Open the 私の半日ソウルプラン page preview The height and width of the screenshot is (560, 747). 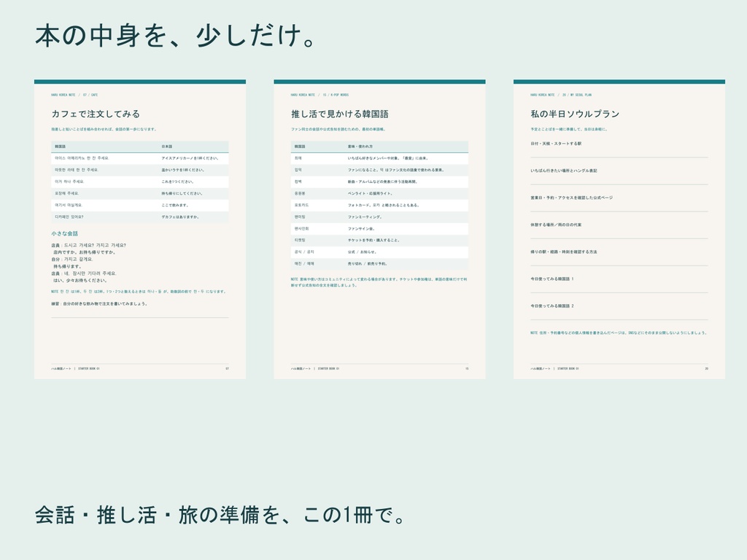click(x=619, y=230)
